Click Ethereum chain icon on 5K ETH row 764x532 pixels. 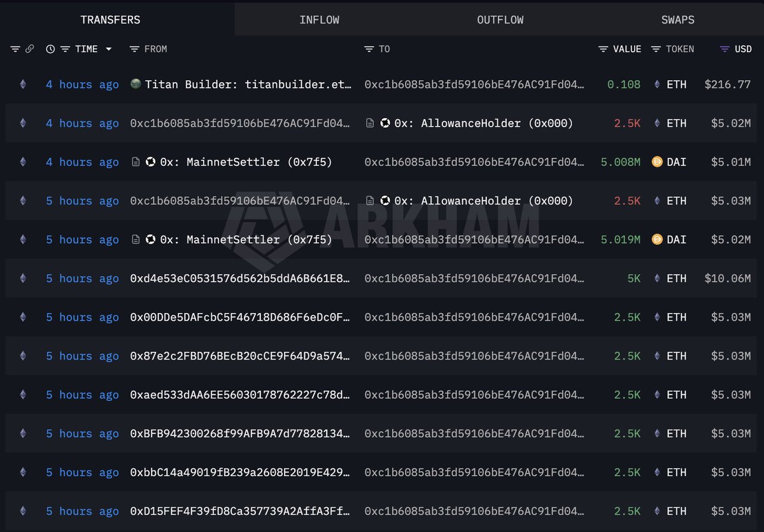pos(23,278)
